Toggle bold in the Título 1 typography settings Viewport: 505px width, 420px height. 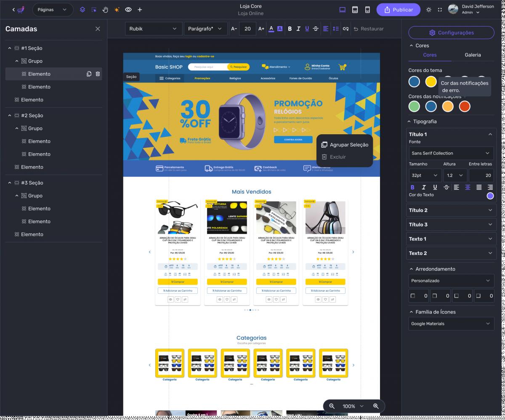coord(412,187)
